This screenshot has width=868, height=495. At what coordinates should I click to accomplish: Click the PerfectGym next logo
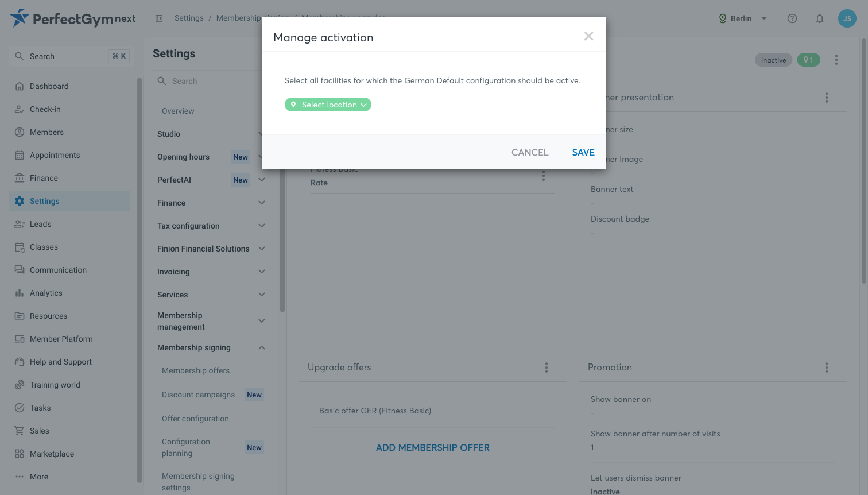[73, 18]
